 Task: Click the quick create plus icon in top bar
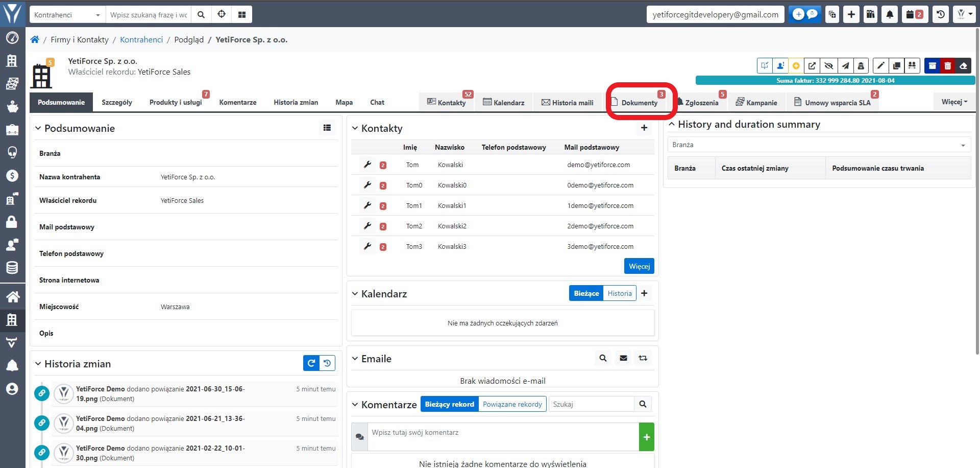(851, 15)
